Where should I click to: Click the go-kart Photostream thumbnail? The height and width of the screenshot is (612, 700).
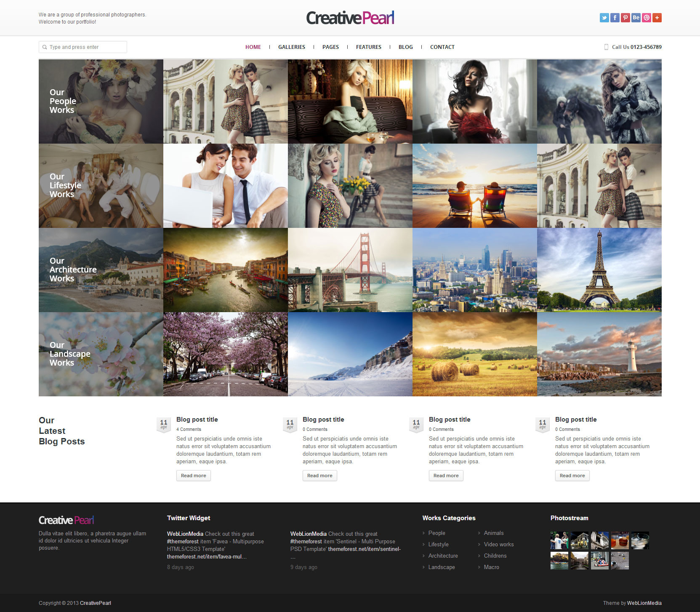(599, 561)
